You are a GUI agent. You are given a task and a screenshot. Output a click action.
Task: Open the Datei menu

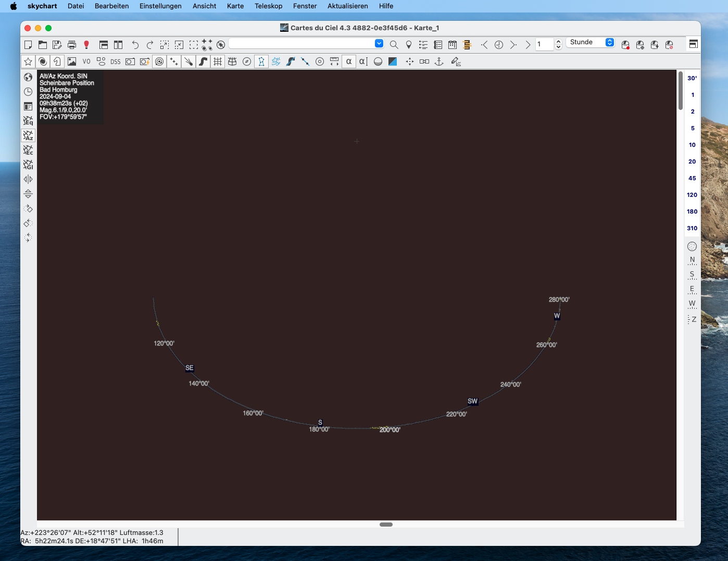(76, 6)
